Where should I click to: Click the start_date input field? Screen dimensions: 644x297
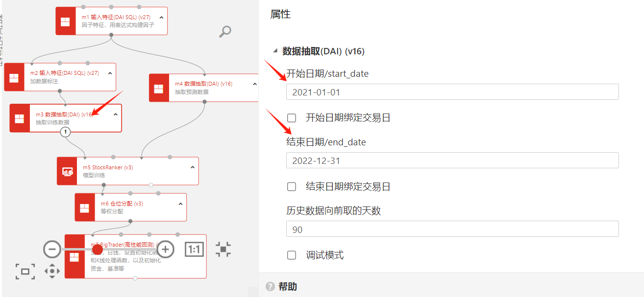click(x=452, y=92)
